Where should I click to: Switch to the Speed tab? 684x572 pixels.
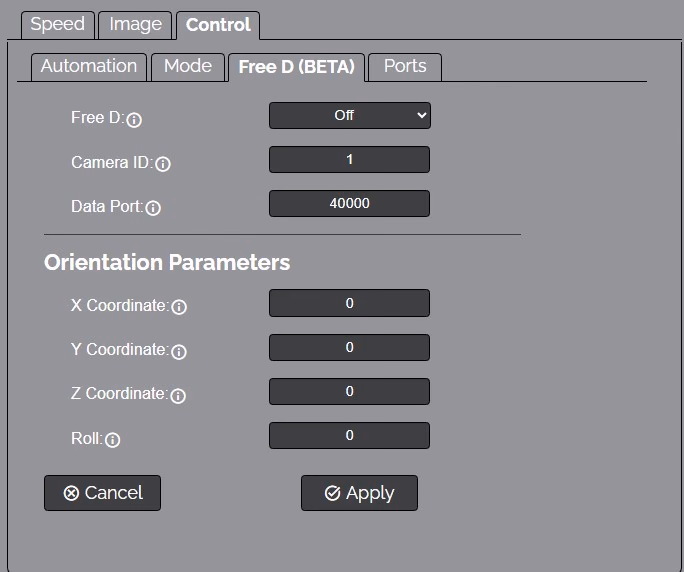pyautogui.click(x=58, y=25)
